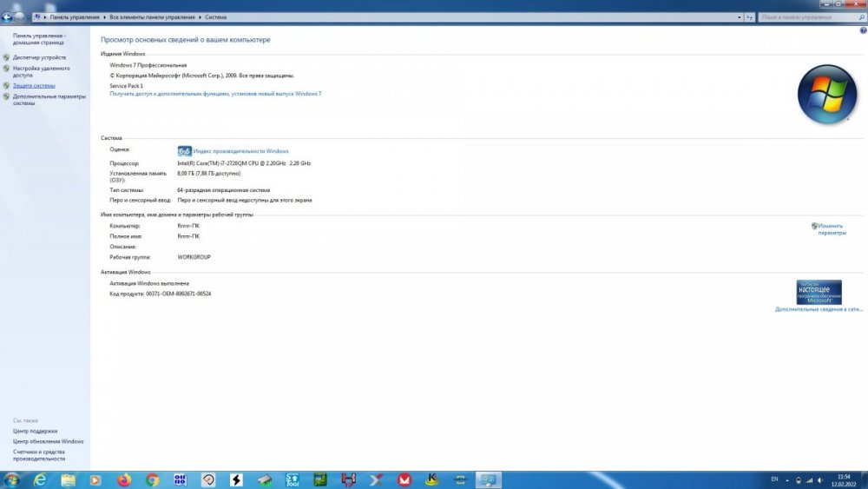The height and width of the screenshot is (489, 868).
Task: Open the flat chip-shaped app icon in taskbar
Action: (x=460, y=479)
